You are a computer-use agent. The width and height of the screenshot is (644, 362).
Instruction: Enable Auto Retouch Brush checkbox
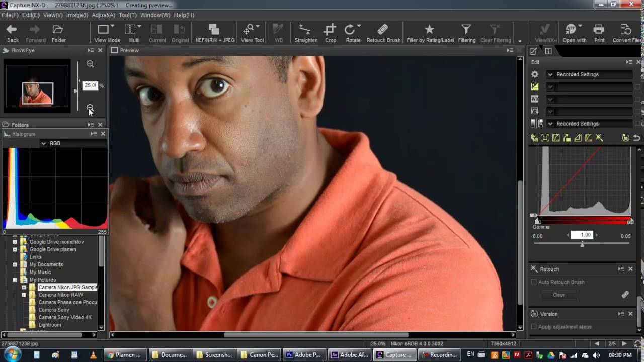pos(534,282)
